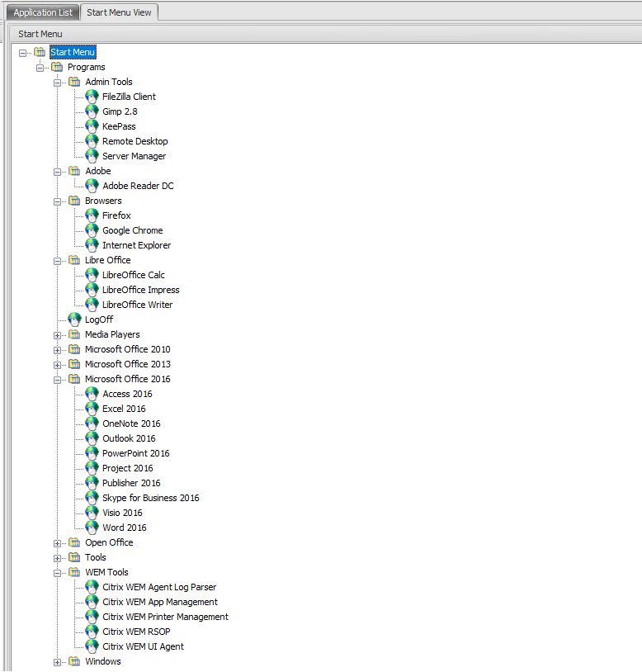Screen dimensions: 642x672
Task: Click the Libre Office folder icon
Action: pyautogui.click(x=74, y=260)
